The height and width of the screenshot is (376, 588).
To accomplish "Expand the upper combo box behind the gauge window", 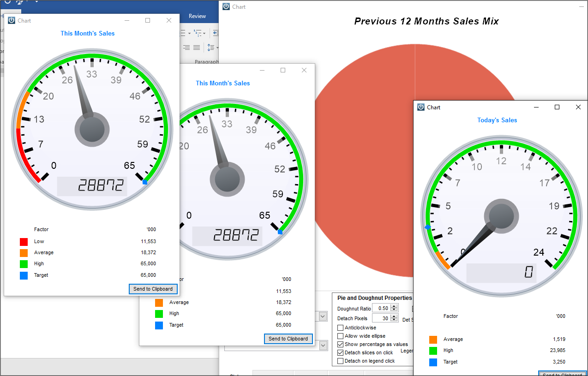I will 323,316.
